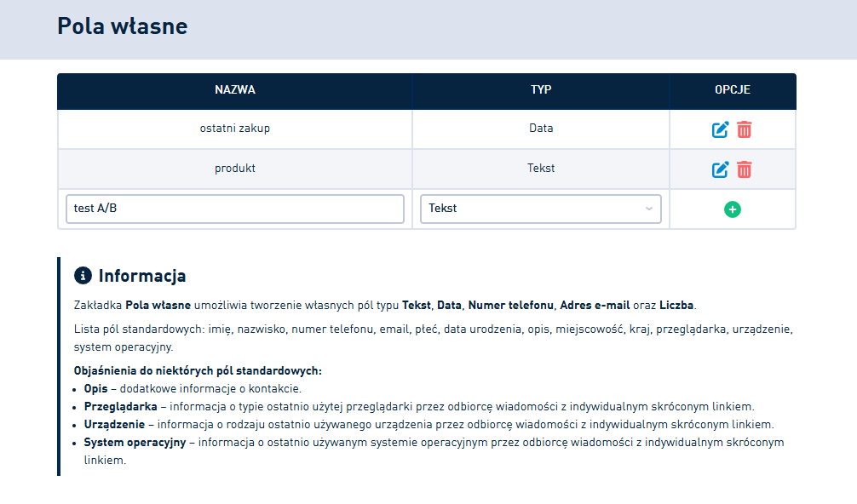The image size is (857, 504).
Task: Click the edit pencil for 'produkt' row
Action: coord(721,169)
